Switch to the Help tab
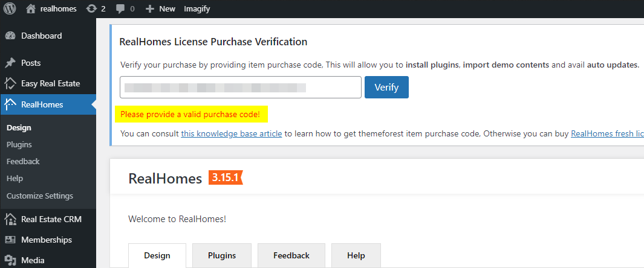This screenshot has width=644, height=268. pyautogui.click(x=356, y=256)
